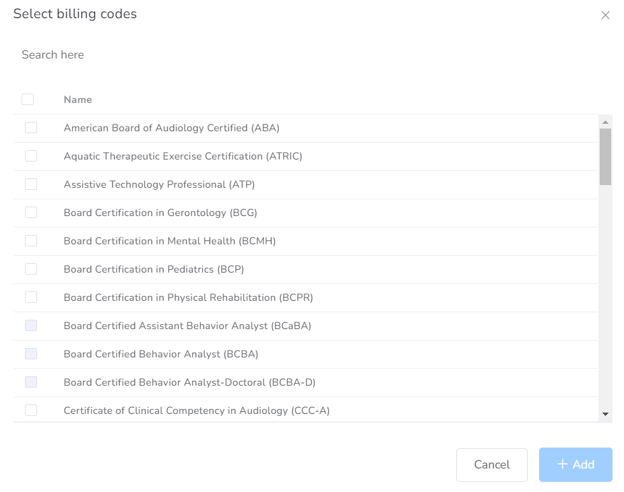Click the Search here input field
The height and width of the screenshot is (492, 624).
pos(300,55)
